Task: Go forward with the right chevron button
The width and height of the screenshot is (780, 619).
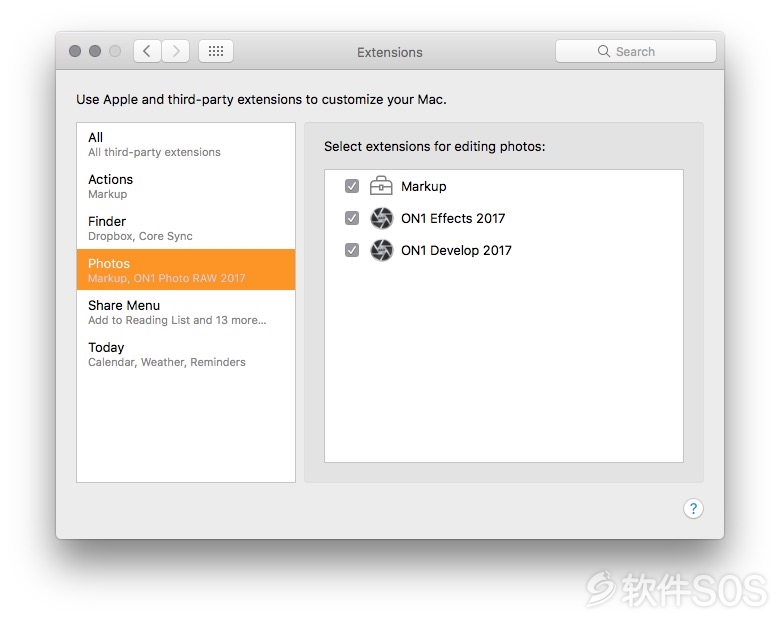Action: click(x=176, y=51)
